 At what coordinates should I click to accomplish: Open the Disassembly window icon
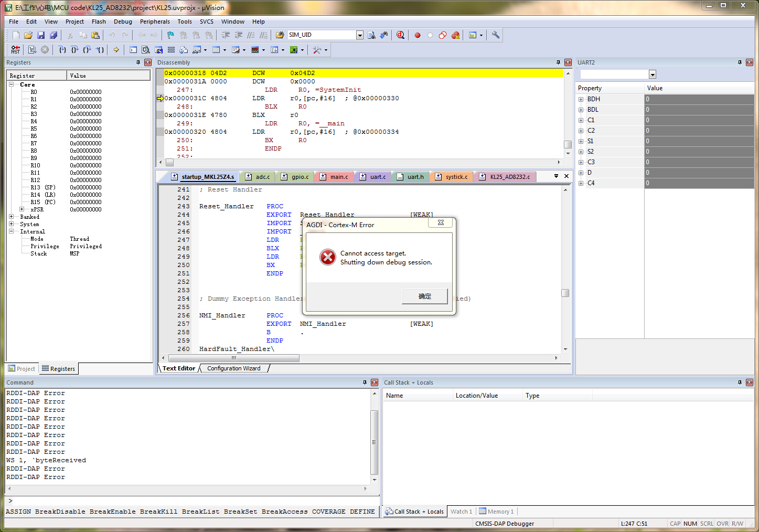coord(146,50)
